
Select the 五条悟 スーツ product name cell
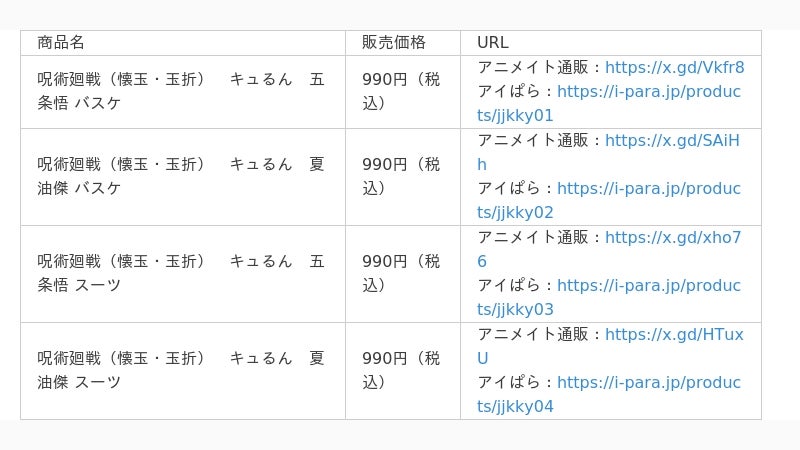[x=183, y=274]
